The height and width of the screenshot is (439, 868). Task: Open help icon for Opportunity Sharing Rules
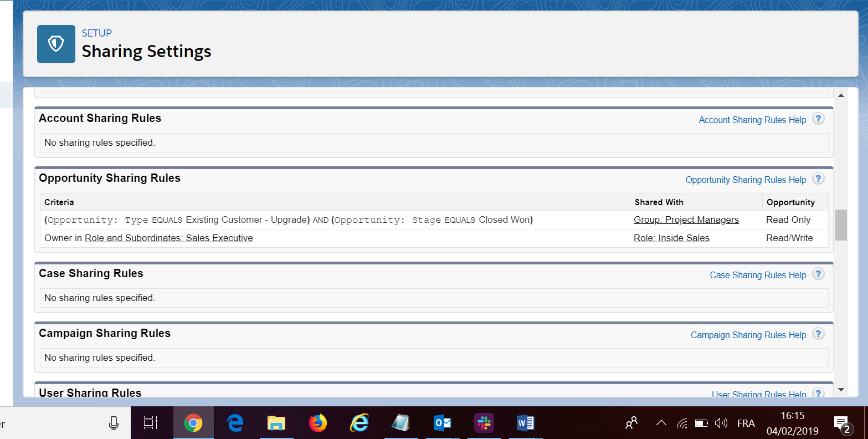[818, 178]
